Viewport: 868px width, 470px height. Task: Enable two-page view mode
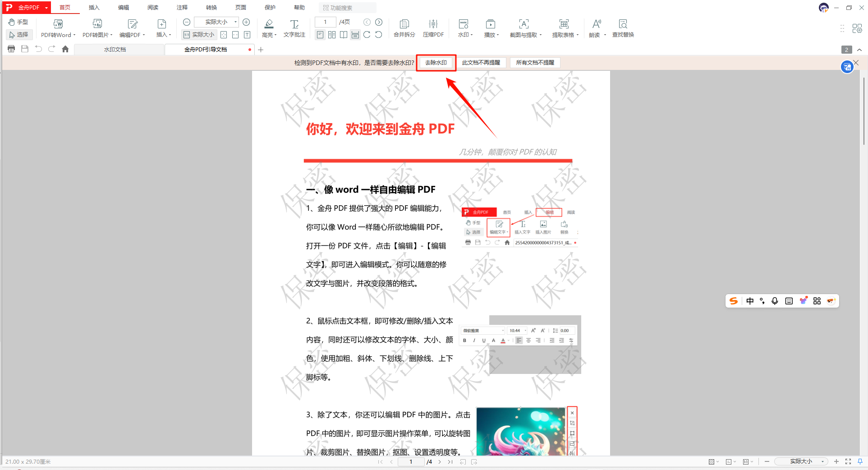[332, 35]
